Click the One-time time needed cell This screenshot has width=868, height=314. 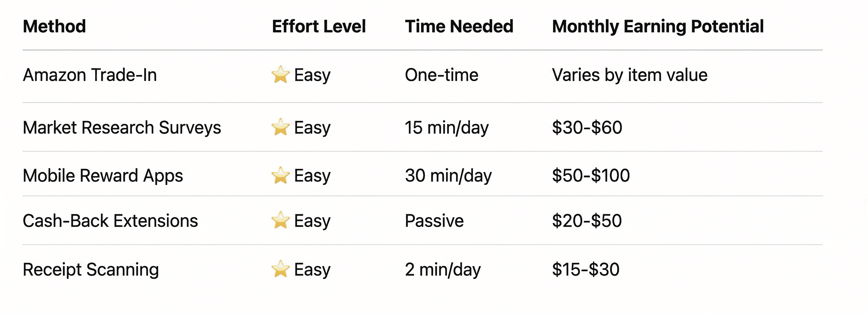coord(441,75)
